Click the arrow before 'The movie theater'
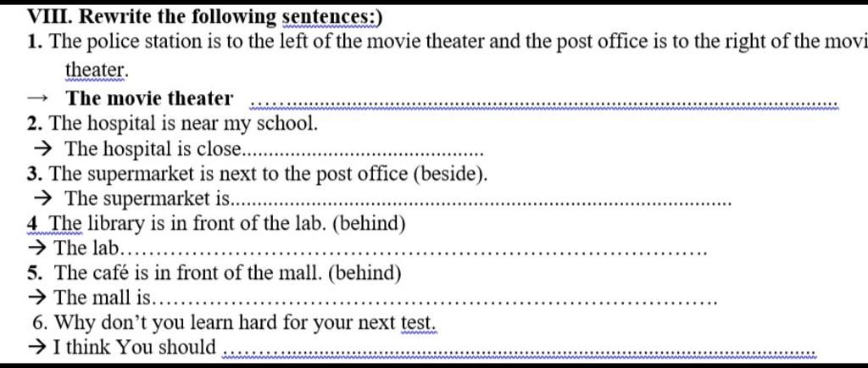The height and width of the screenshot is (368, 868). point(37,99)
